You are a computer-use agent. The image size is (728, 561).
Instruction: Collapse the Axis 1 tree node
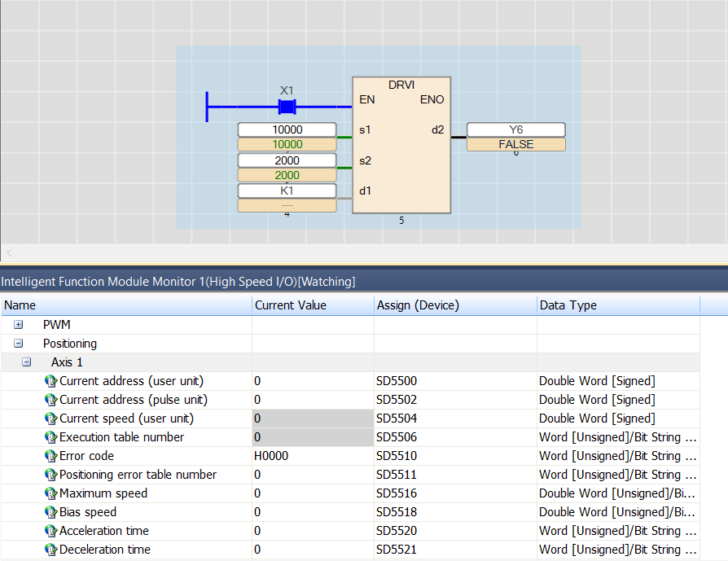pos(27,362)
